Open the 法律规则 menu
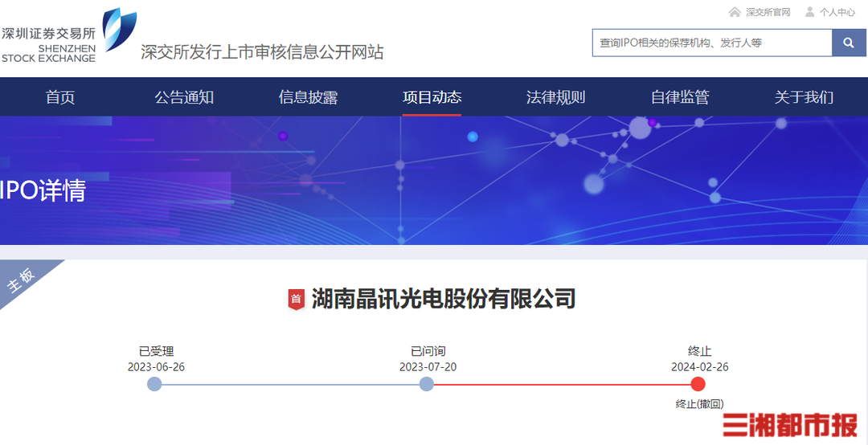Viewport: 868px width, 445px height. (x=555, y=97)
